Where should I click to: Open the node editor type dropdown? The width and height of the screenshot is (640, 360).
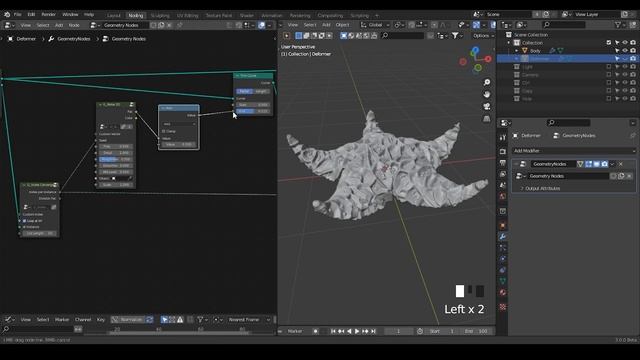(x=9, y=25)
